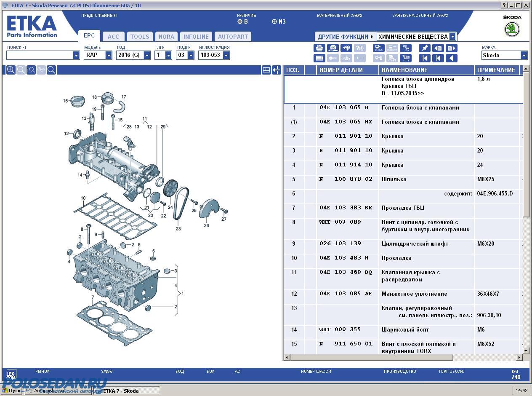The image size is (532, 396).
Task: Click the zoom-in magnifier icon
Action: click(11, 70)
